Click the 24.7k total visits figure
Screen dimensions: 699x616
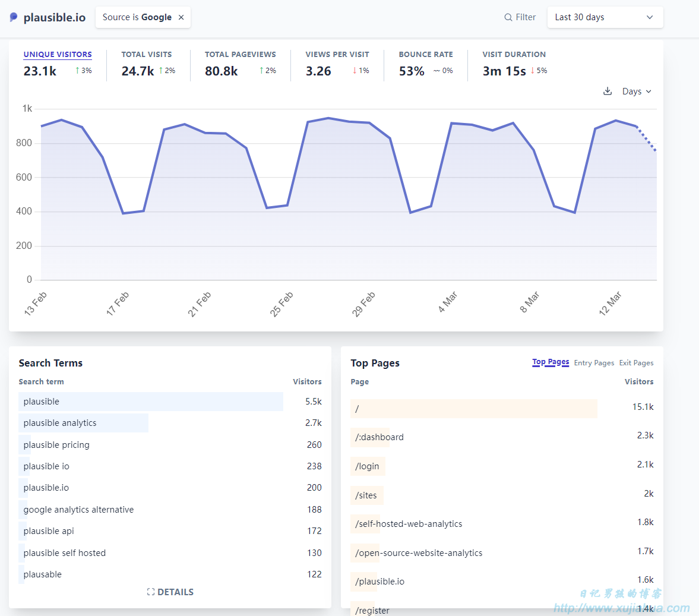138,71
